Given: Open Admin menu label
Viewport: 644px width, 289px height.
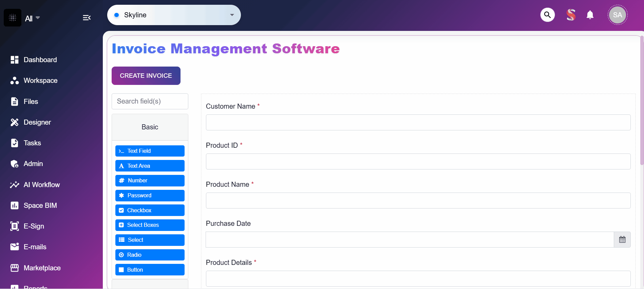Looking at the screenshot, I should coord(33,164).
